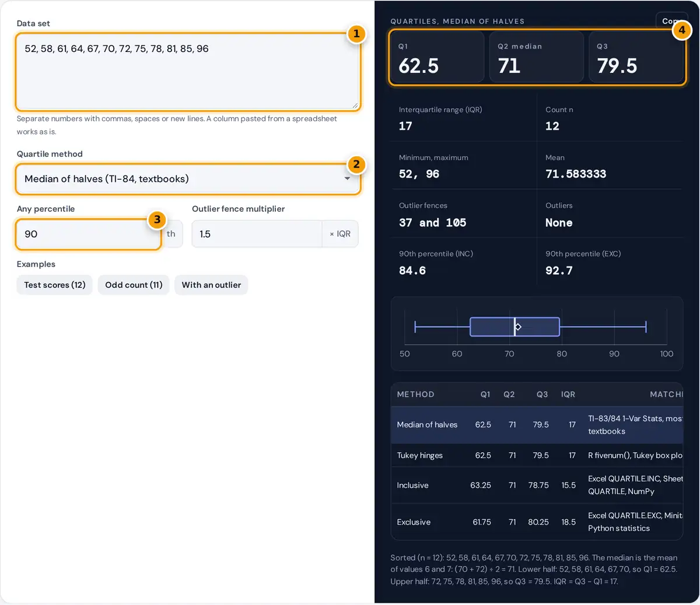Load the Test scores (12) example
The image size is (700, 605).
tap(55, 285)
